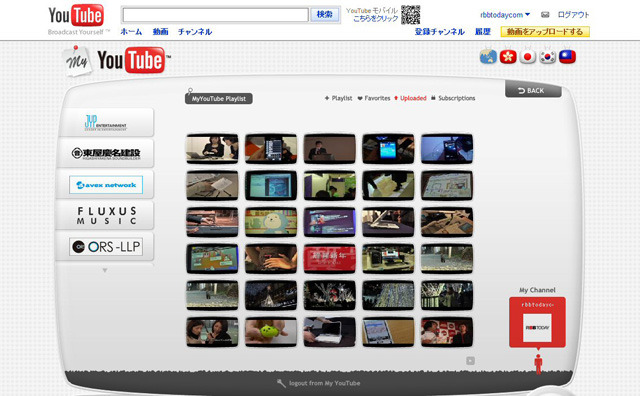Open the cartoon bear character thumbnail
640x396 pixels.
(271, 222)
